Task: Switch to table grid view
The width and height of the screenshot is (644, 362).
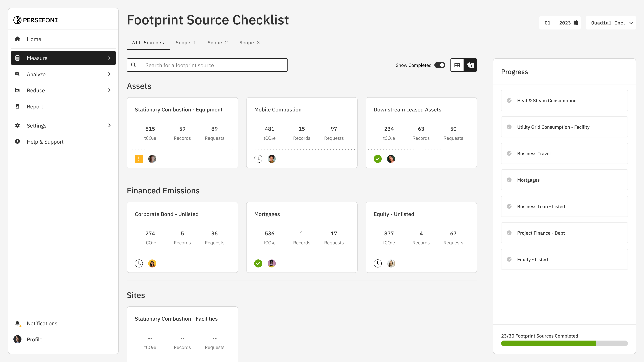Action: [457, 65]
